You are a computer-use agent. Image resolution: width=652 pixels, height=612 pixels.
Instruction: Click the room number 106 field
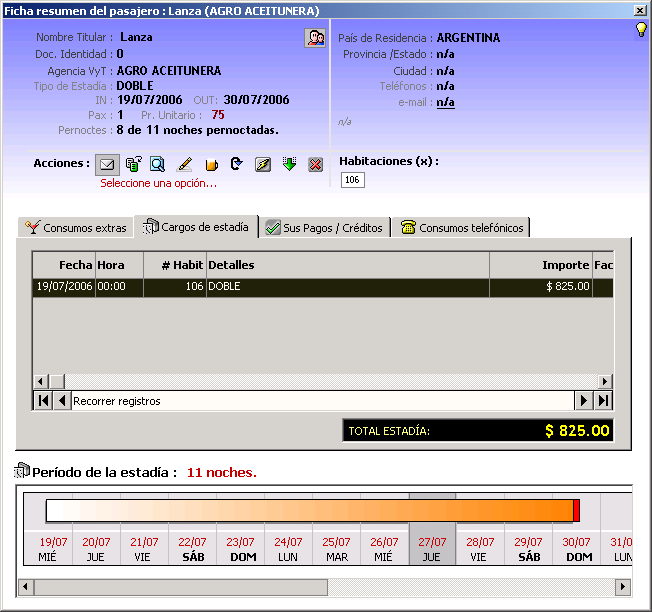(x=353, y=180)
